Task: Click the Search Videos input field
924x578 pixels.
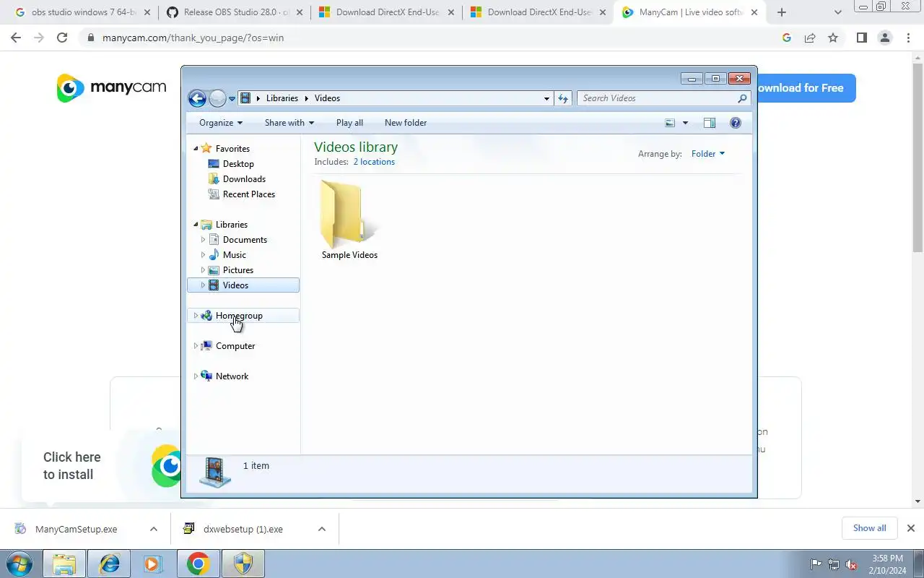Action: coord(663,98)
